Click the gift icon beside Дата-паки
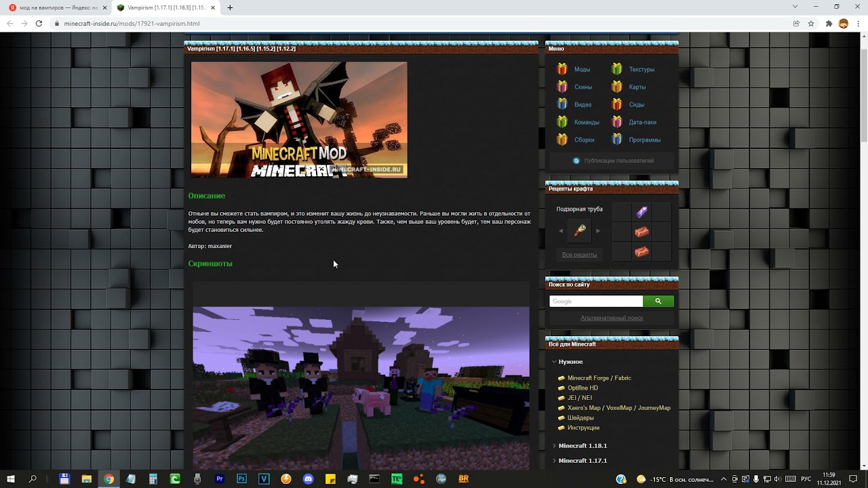Viewport: 868px width, 488px height. click(x=616, y=122)
